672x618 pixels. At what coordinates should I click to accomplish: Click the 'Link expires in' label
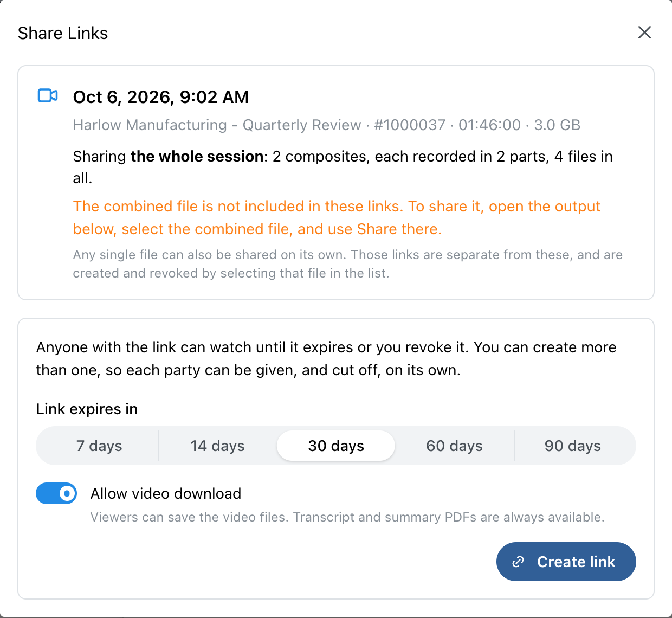[x=87, y=409]
